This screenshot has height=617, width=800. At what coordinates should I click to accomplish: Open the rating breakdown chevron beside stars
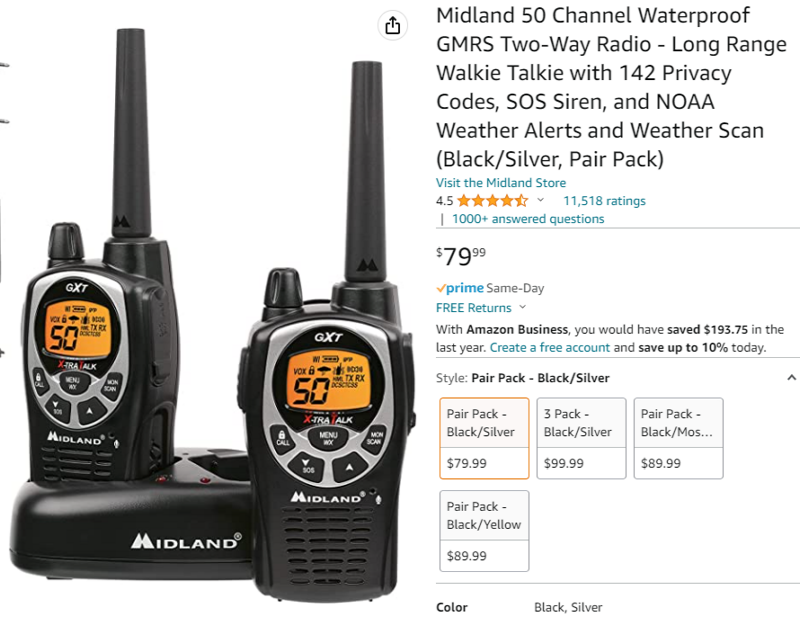tap(540, 200)
